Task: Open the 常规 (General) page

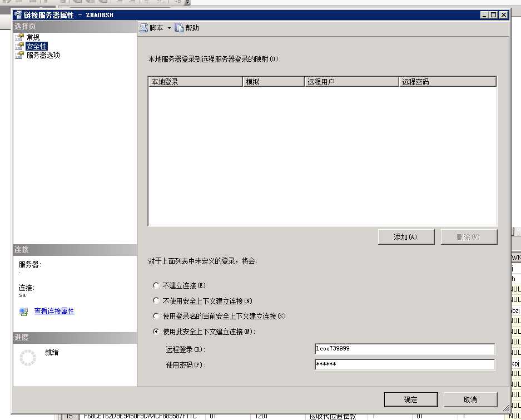Action: click(33, 37)
